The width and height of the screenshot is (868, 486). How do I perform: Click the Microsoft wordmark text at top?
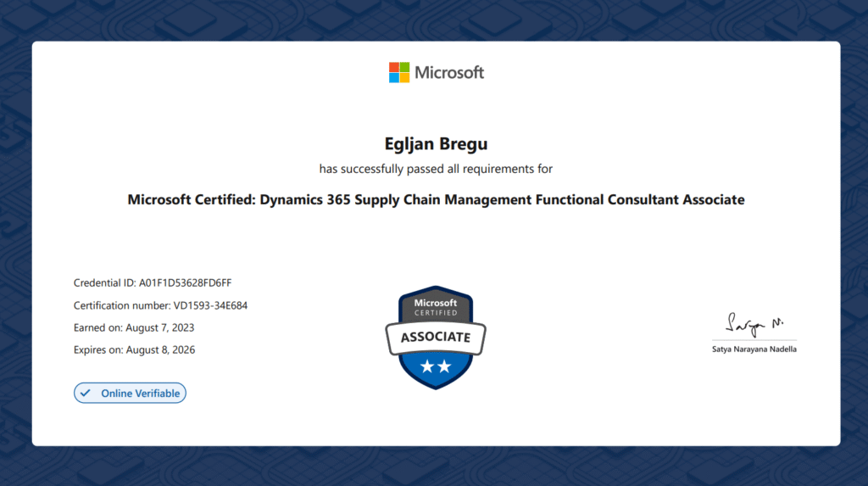[x=449, y=73]
